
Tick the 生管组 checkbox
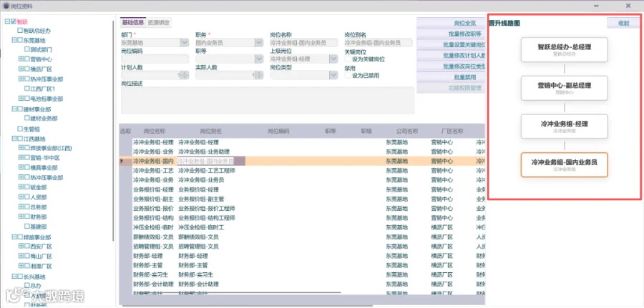20,129
